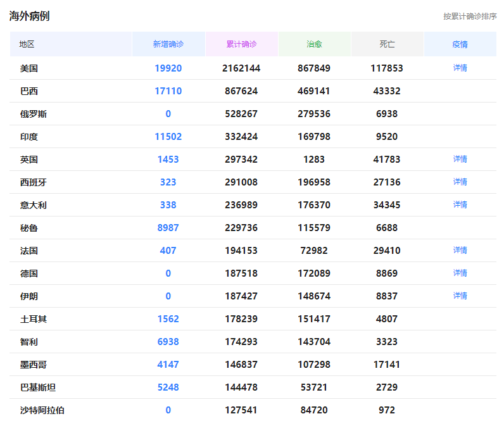Sort by 新增确诊 column header

point(168,44)
